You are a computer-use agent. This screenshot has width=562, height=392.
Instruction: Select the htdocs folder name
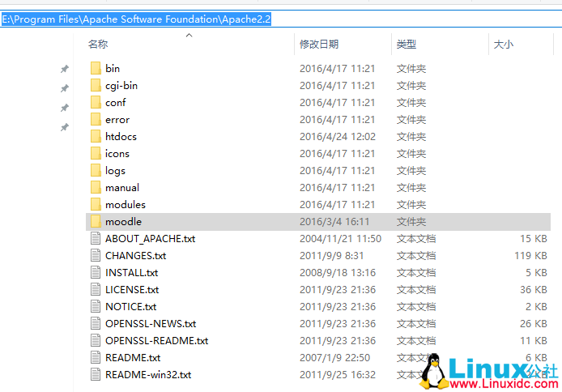(121, 137)
